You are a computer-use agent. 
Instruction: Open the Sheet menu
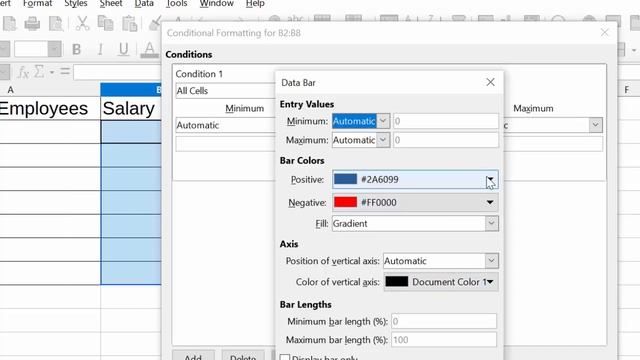(x=111, y=4)
